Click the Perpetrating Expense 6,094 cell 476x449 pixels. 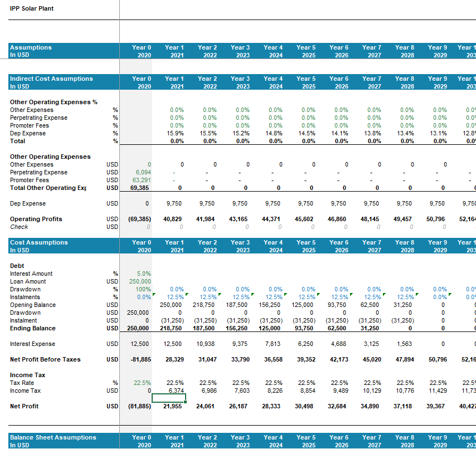coord(143,173)
